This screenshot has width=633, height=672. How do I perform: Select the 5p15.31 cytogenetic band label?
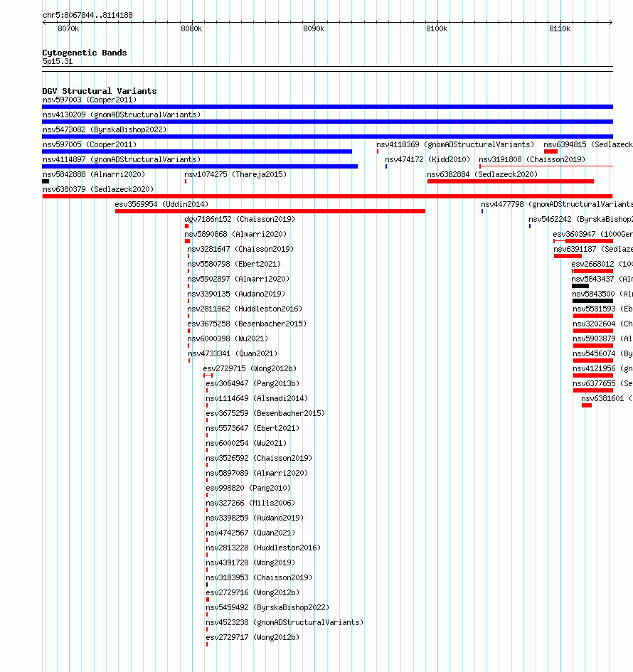(x=58, y=62)
